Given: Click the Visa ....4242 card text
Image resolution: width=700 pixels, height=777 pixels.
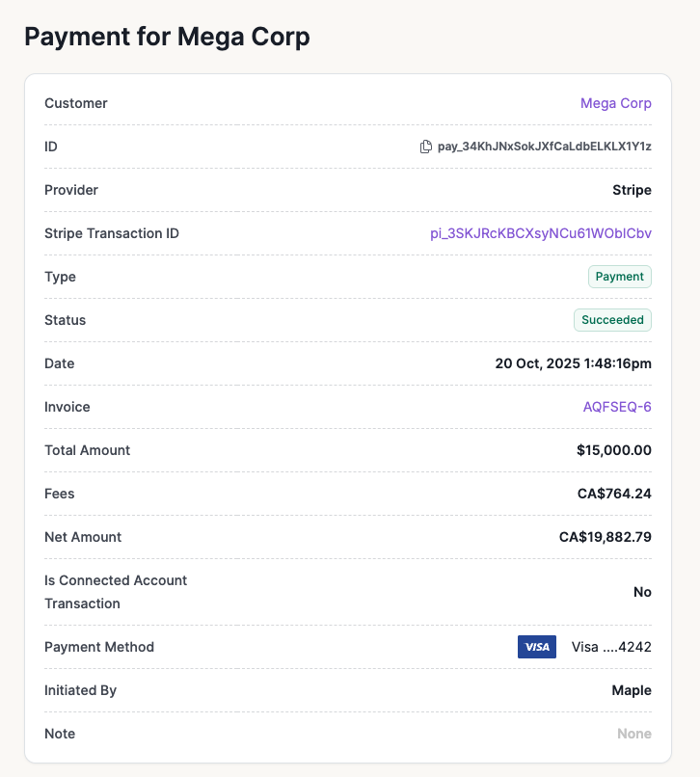Looking at the screenshot, I should coord(611,647).
